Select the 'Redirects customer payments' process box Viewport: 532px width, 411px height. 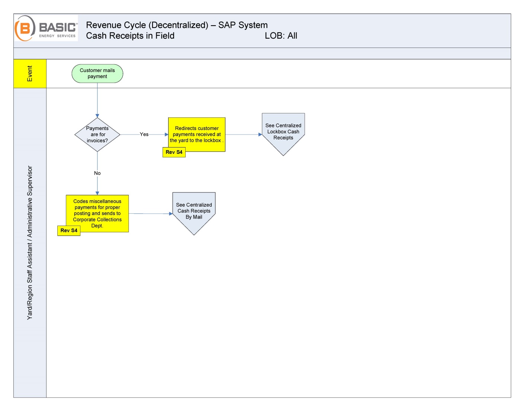pyautogui.click(x=197, y=135)
